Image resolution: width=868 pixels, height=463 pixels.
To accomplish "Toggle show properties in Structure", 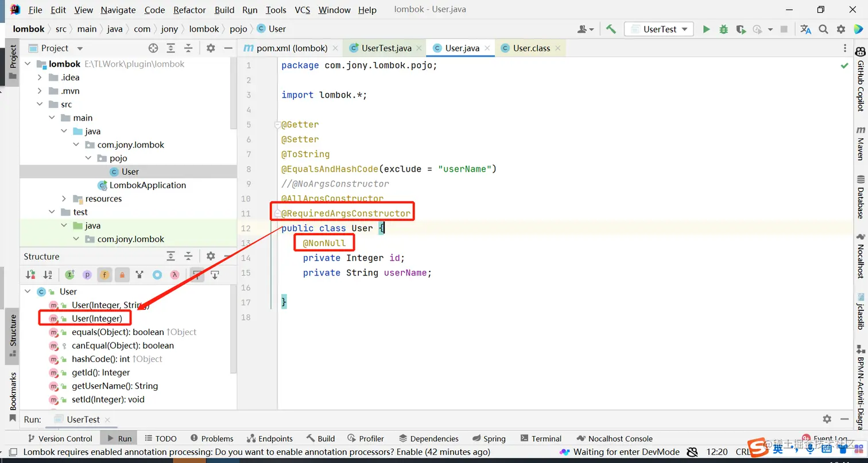I will 87,275.
